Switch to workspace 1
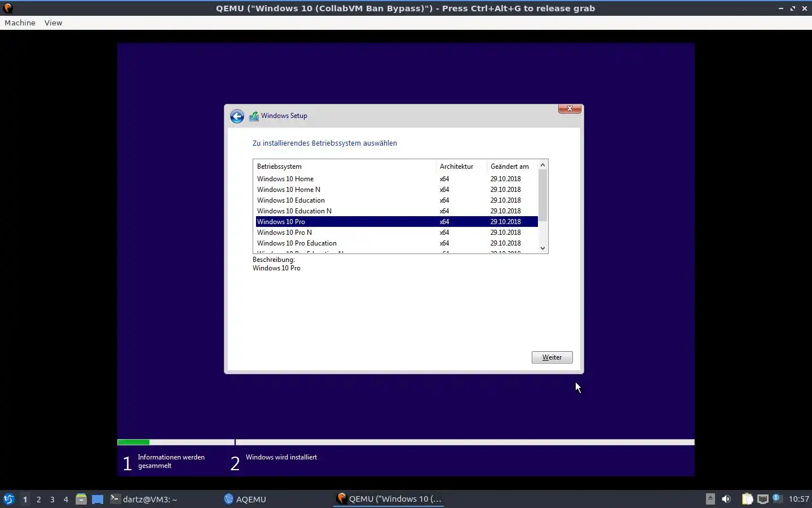The height and width of the screenshot is (508, 812). 25,499
